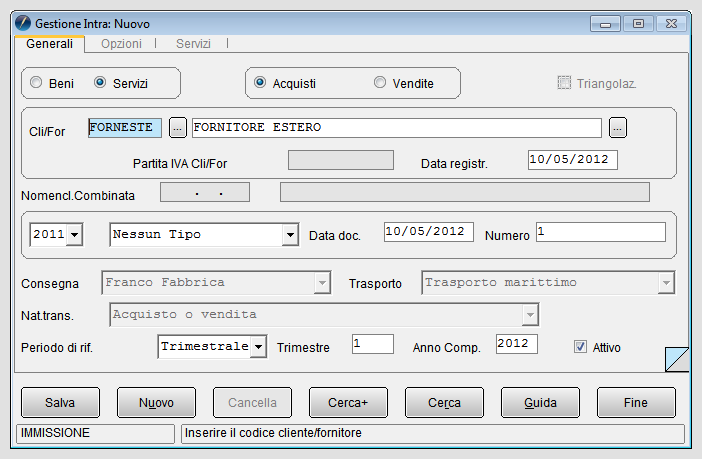Click the lookup button after FORNITORE ESTERO
This screenshot has width=702, height=459.
[x=617, y=128]
